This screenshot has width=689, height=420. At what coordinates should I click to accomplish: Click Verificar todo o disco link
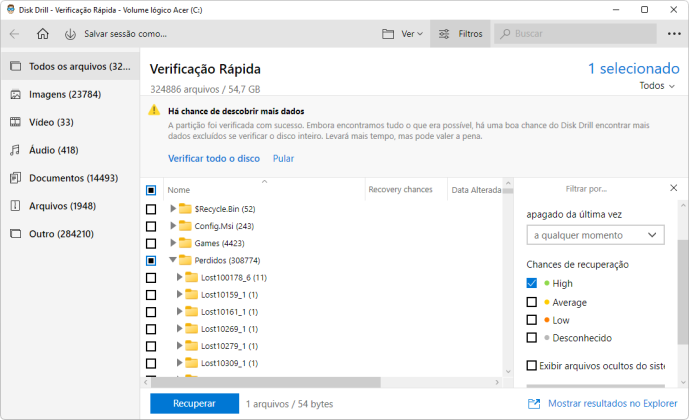(214, 159)
